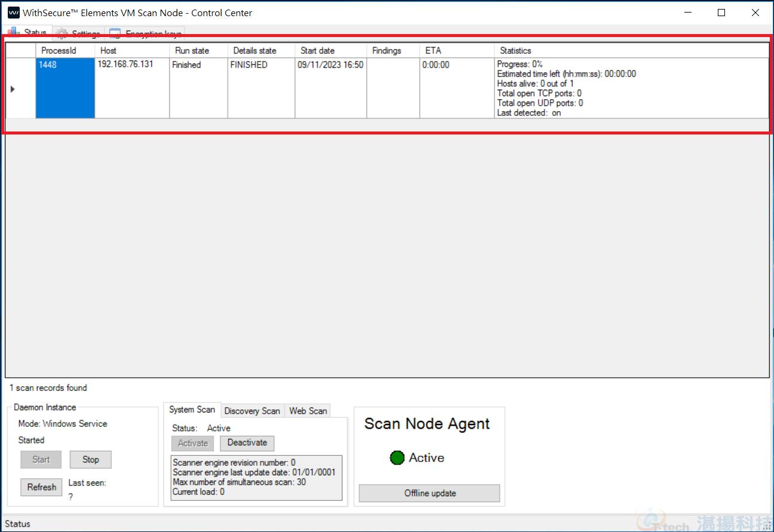Select the System Scan tab
This screenshot has height=532, width=774.
pyautogui.click(x=192, y=409)
